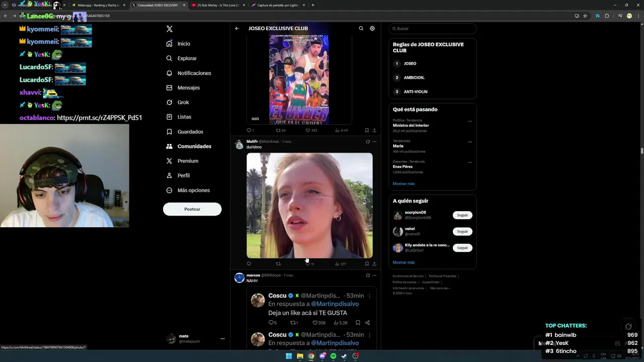
Task: Open marcos profile avatar
Action: [x=239, y=278]
